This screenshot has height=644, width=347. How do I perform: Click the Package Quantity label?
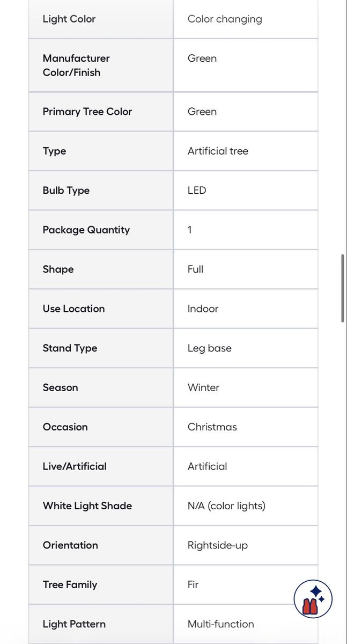click(86, 230)
